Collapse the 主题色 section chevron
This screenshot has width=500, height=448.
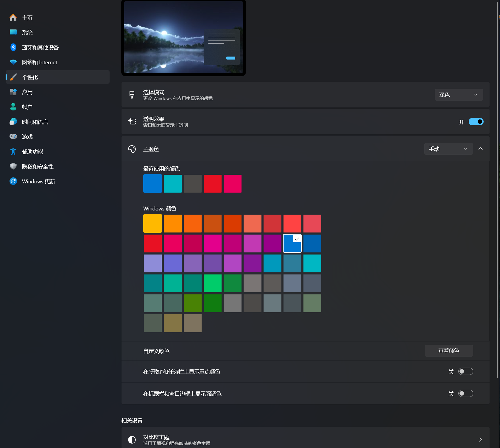point(480,149)
